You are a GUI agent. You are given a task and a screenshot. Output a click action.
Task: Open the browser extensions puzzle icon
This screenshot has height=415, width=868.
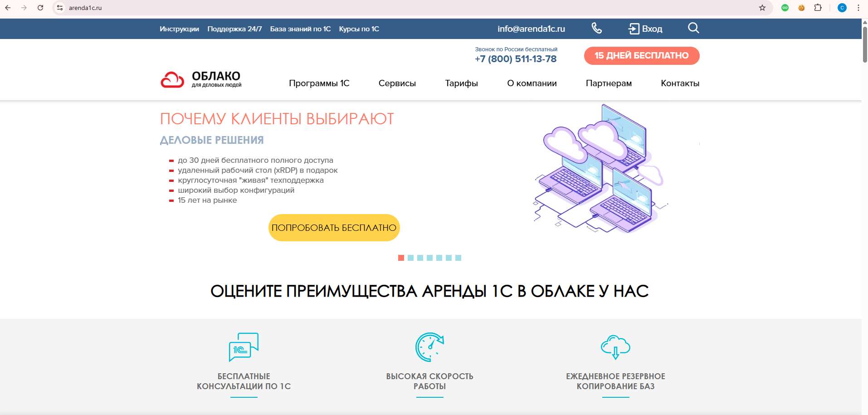[x=818, y=8]
